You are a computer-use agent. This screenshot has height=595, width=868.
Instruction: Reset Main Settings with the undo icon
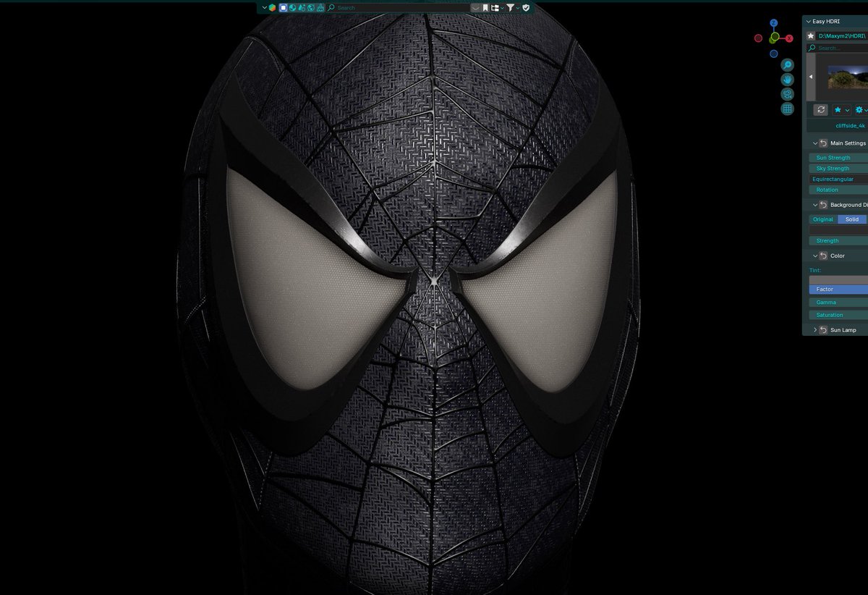[x=823, y=143]
